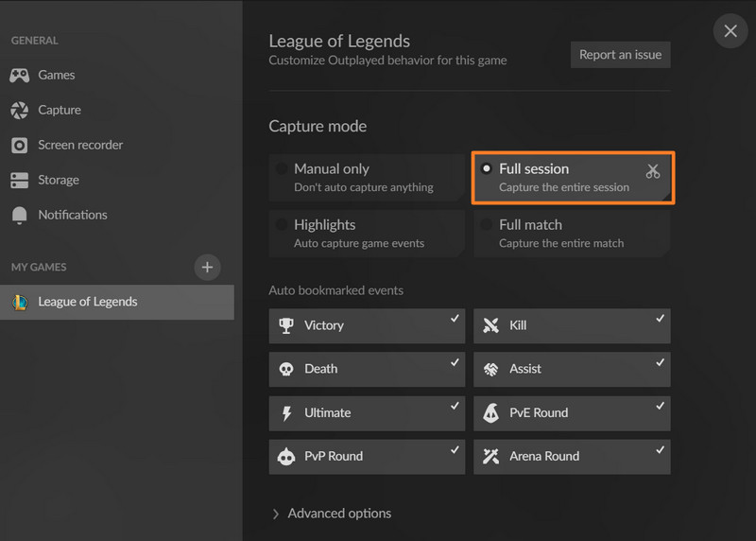Close the settings panel with X
Screen dimensions: 756x541
pos(730,31)
